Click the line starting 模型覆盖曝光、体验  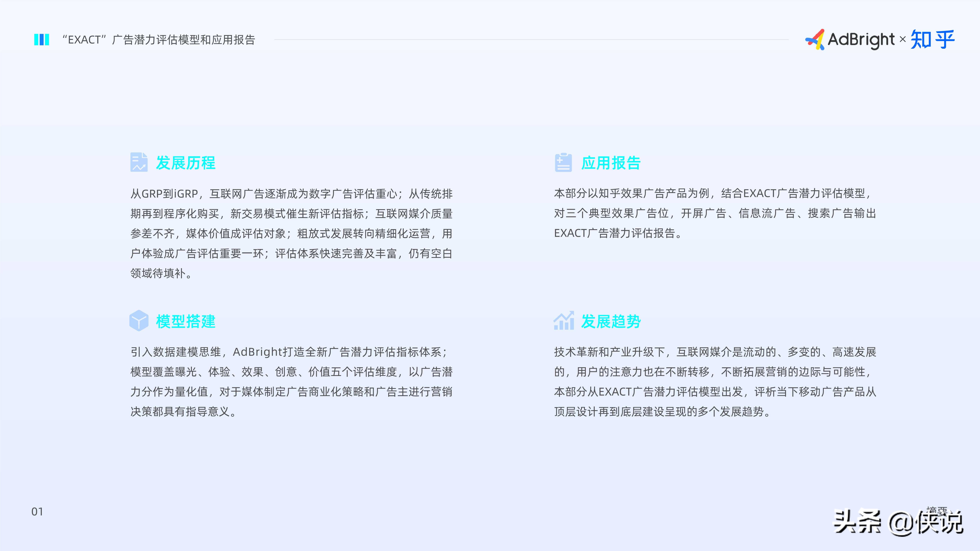291,372
